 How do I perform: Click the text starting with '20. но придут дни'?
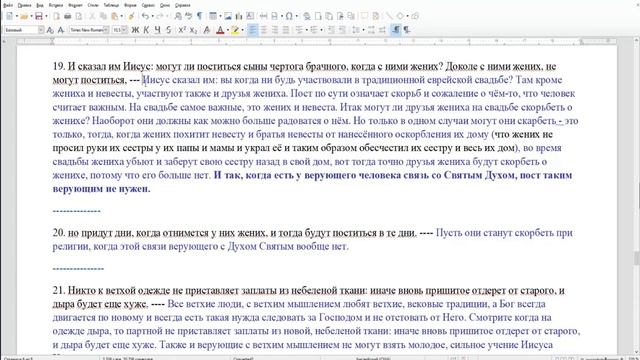click(234, 233)
